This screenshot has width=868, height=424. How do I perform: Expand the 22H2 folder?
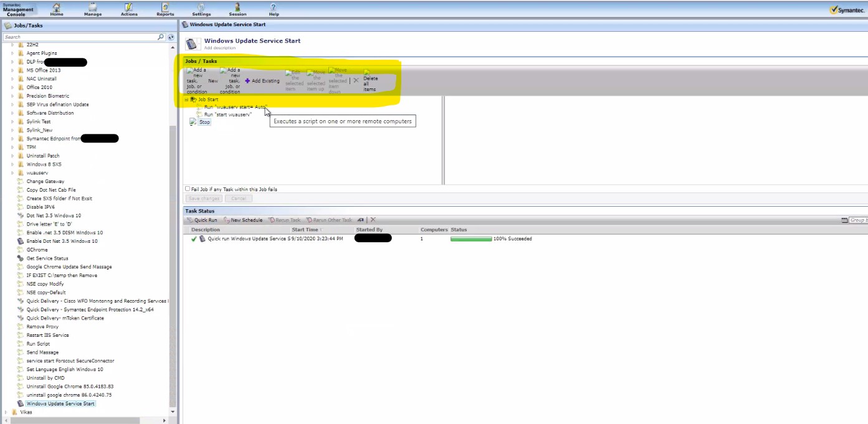click(12, 45)
